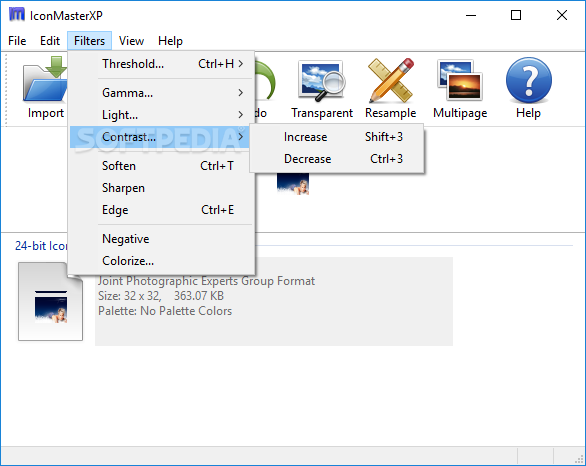Open the Multipage tool icon
Screen dimensions: 586x466
[460, 80]
